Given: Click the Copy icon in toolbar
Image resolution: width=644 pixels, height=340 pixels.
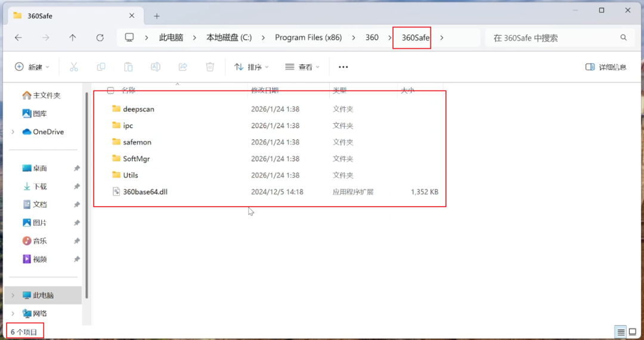Looking at the screenshot, I should pos(101,67).
